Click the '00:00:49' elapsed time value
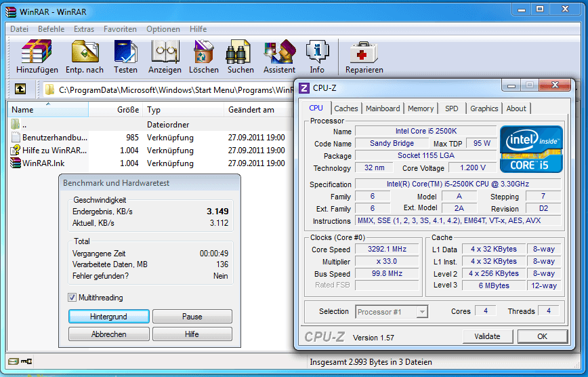588x377 pixels. click(214, 254)
